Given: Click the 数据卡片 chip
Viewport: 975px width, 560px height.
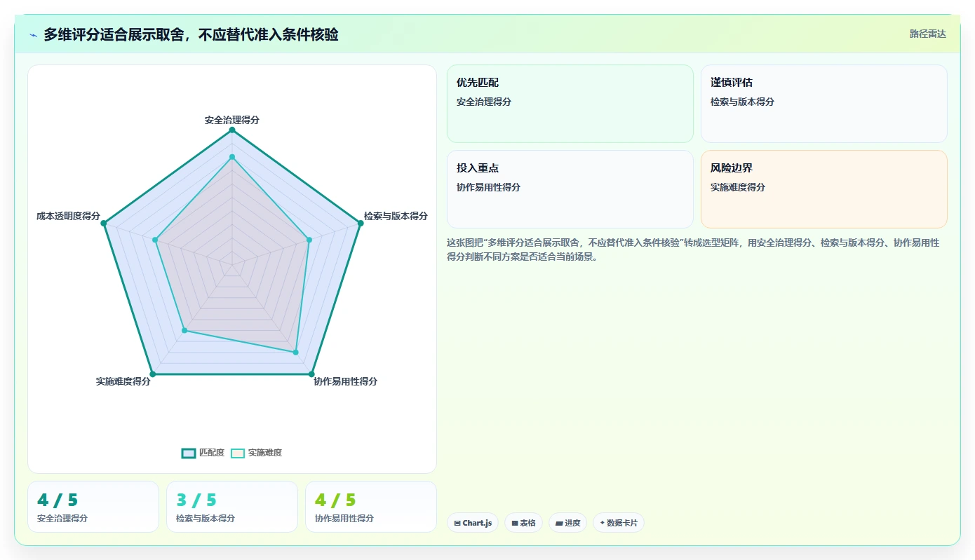Looking at the screenshot, I should 619,523.
